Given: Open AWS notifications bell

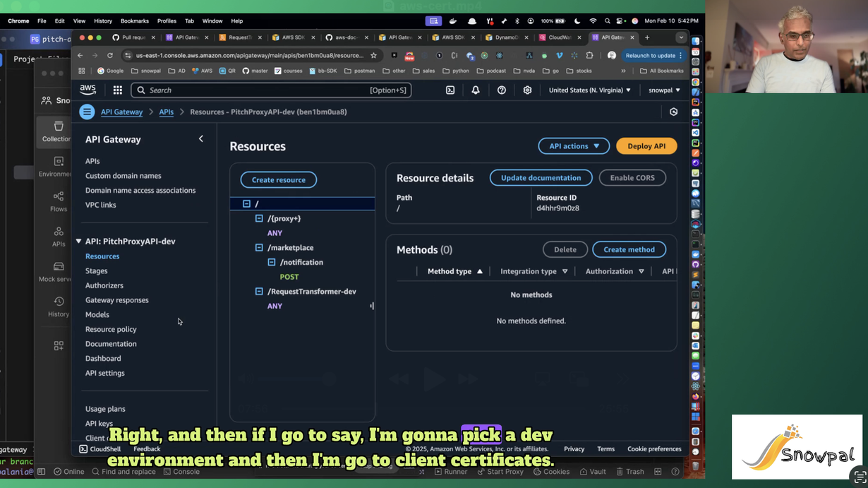Looking at the screenshot, I should click(x=476, y=90).
